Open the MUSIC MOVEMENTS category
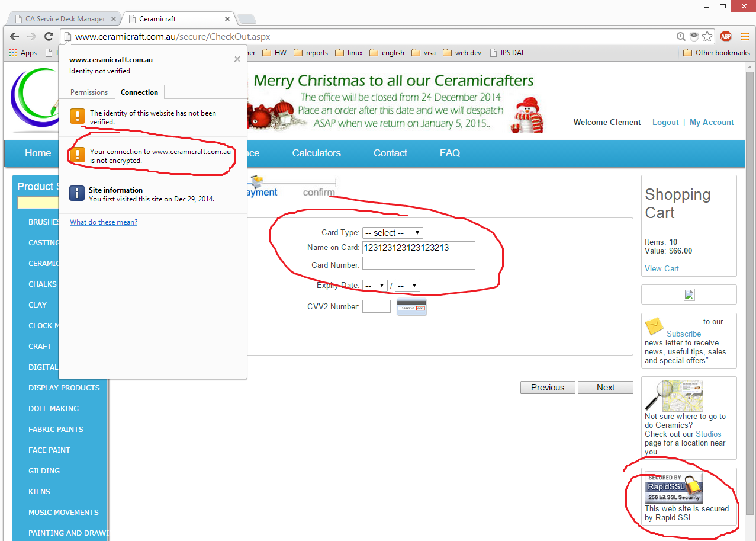The height and width of the screenshot is (541, 756). [x=63, y=513]
